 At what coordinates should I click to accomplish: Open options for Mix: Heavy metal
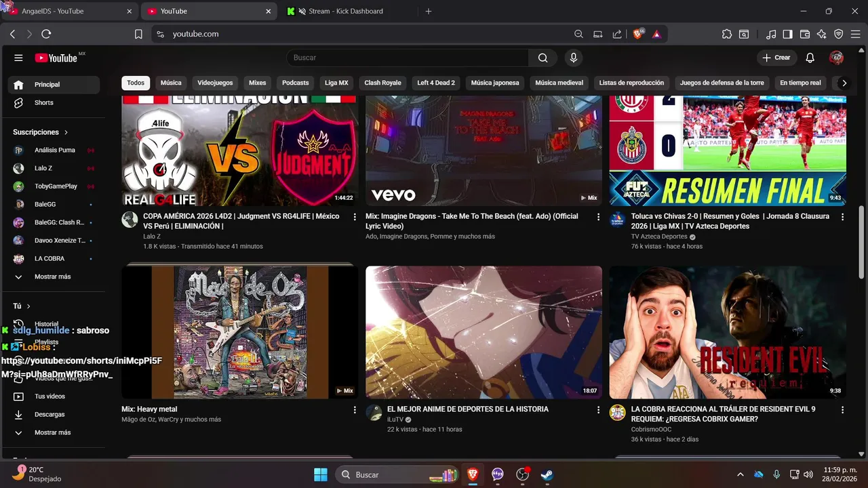point(354,410)
